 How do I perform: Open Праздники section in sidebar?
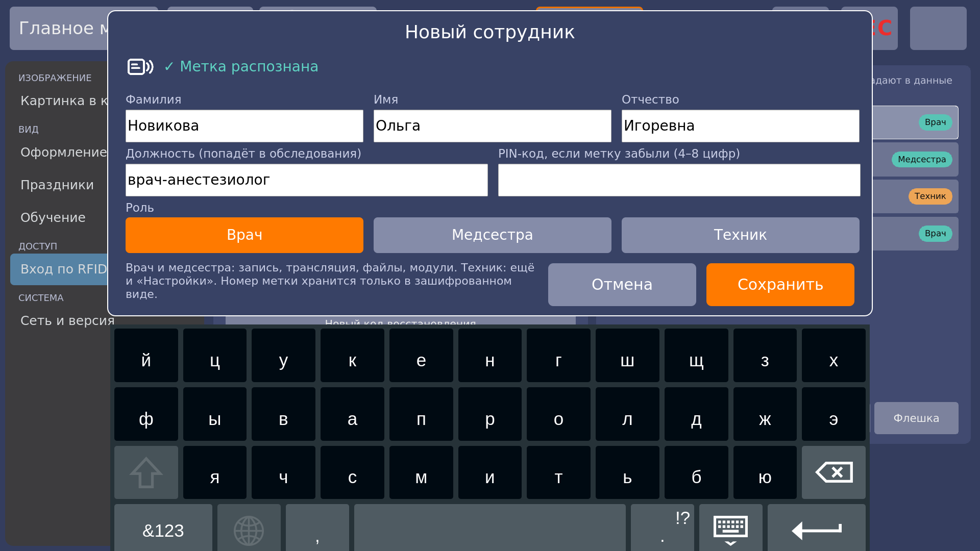coord(59,185)
